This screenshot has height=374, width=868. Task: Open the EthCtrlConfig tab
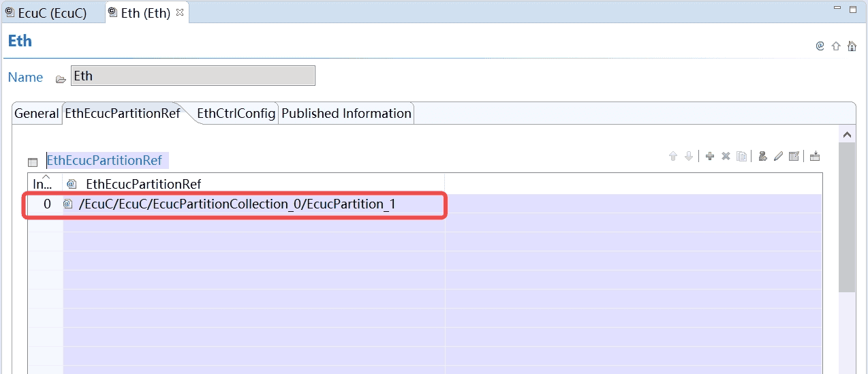[x=236, y=114]
